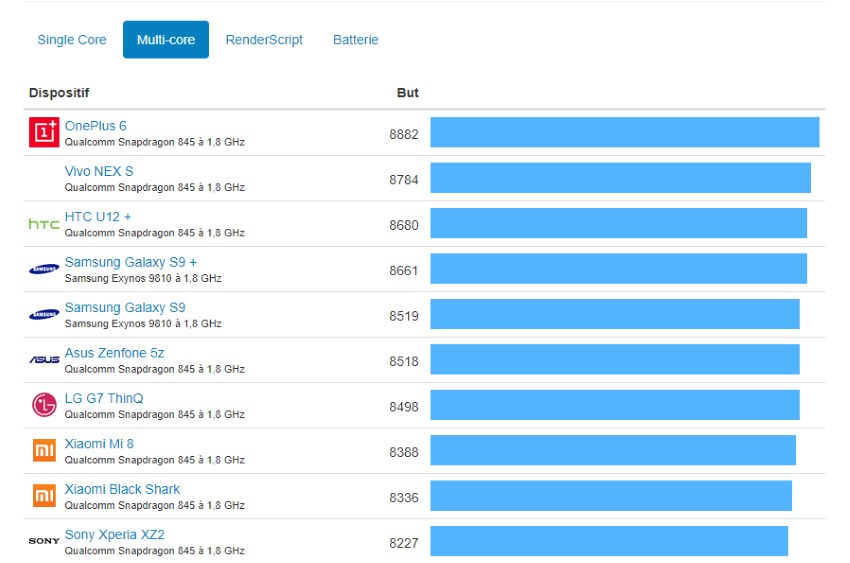
Task: Click the LG logo icon
Action: coord(44,405)
